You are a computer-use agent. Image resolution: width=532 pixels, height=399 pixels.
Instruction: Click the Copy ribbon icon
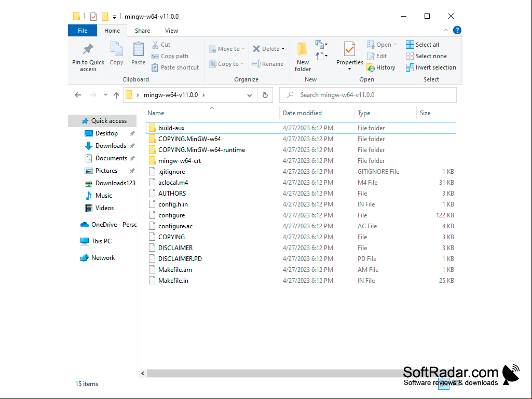click(116, 53)
